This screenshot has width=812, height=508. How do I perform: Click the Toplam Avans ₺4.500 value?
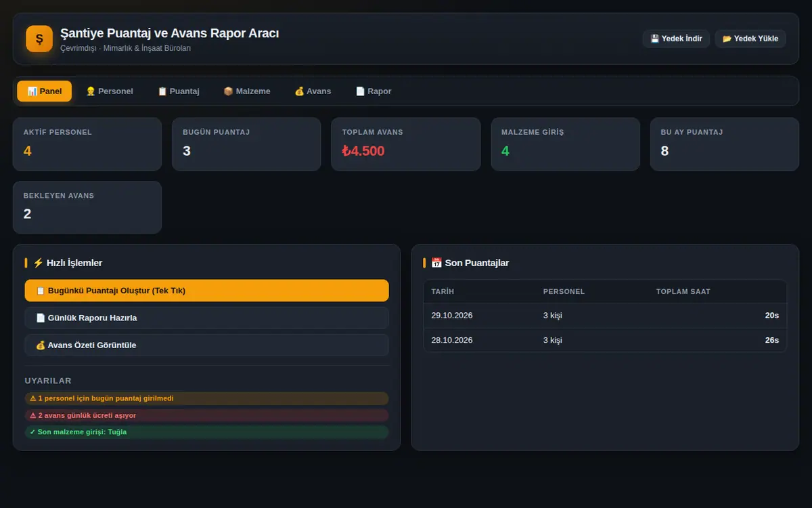point(363,151)
